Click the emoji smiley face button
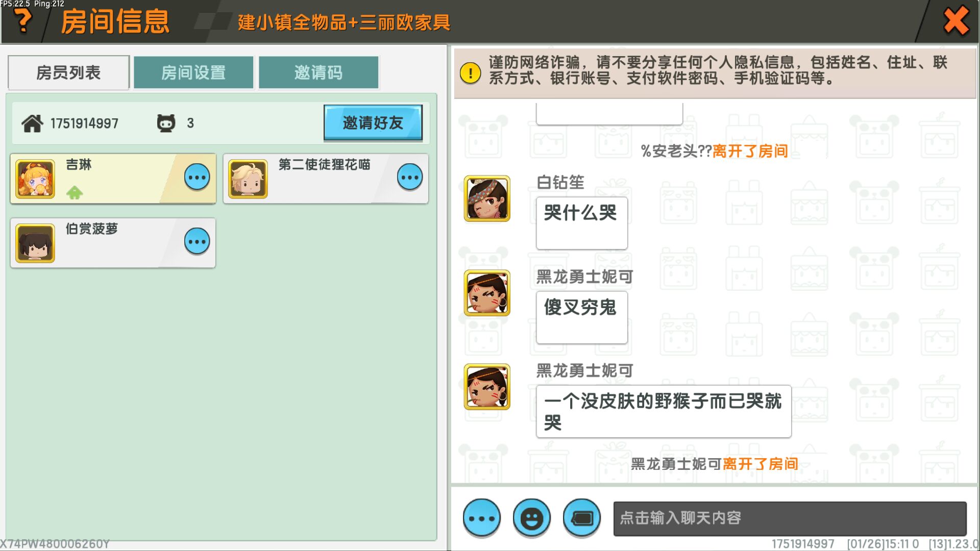Screen dimensions: 980x551 (531, 518)
